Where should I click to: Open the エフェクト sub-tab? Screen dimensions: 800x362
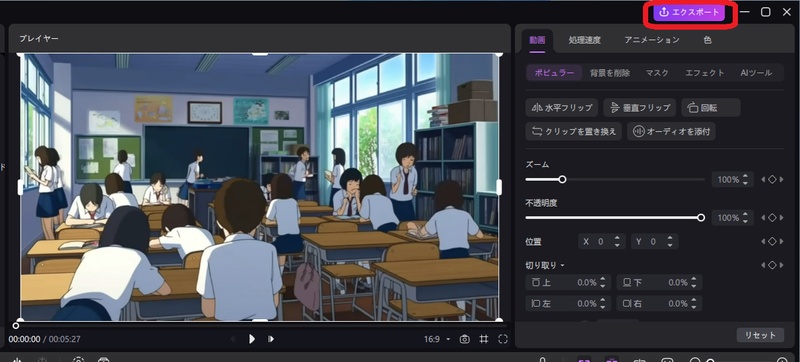[705, 73]
